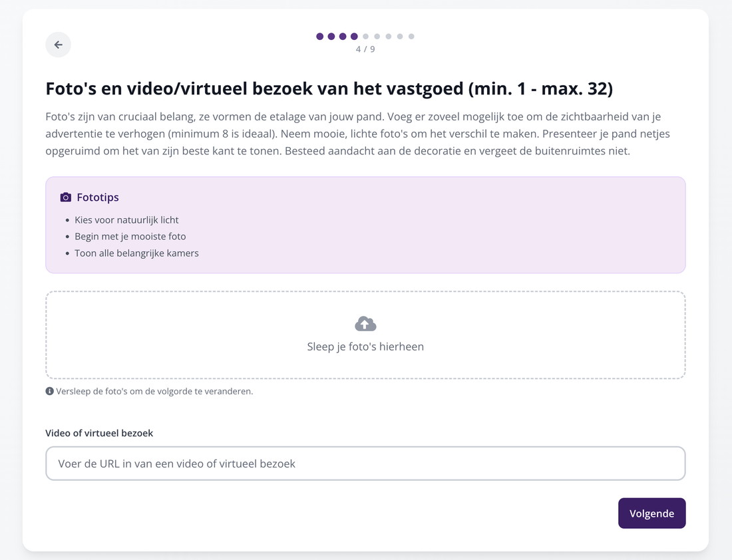Click the Fototips camera icon
This screenshot has width=732, height=560.
click(66, 198)
